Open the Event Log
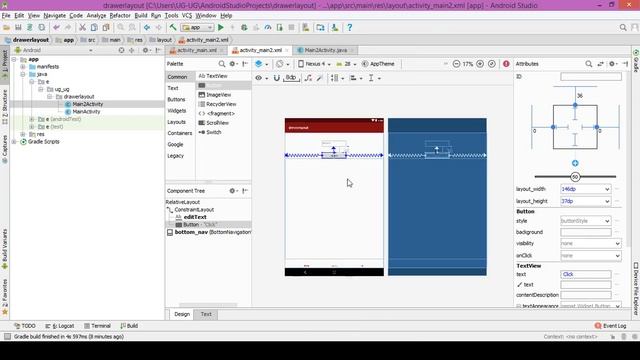 611,326
